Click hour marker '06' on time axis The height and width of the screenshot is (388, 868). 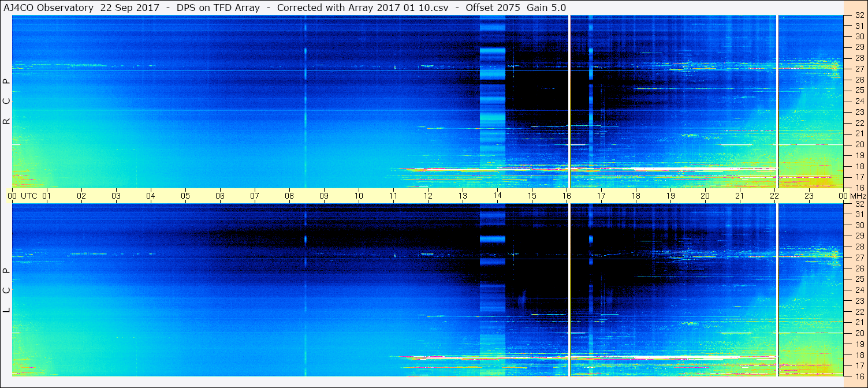tap(220, 196)
